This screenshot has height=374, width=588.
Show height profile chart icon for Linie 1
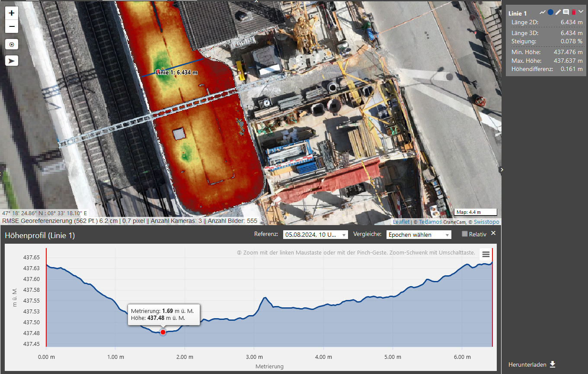click(543, 13)
